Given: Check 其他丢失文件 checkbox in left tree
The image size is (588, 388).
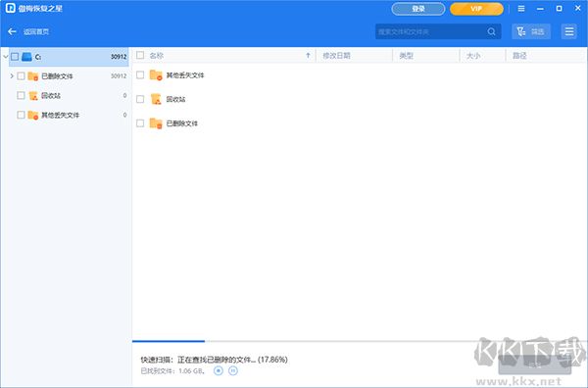Looking at the screenshot, I should [x=21, y=115].
